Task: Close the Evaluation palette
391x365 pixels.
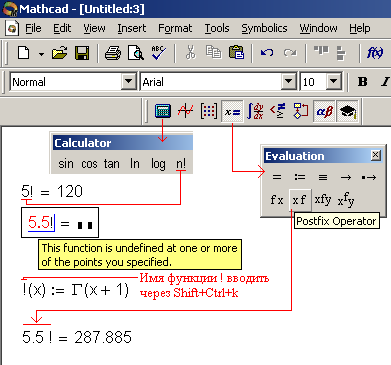Action: 376,155
